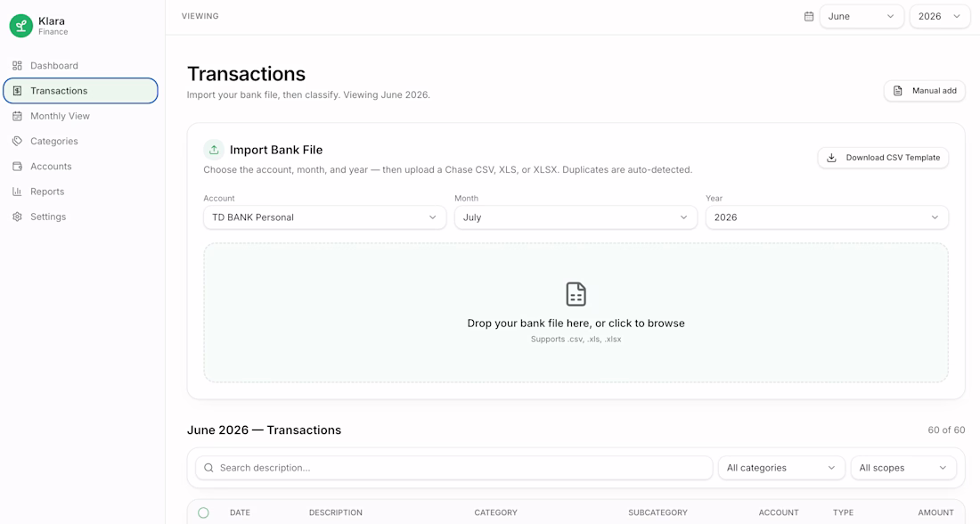Open the import Month July dropdown
The image size is (980, 524).
pyautogui.click(x=576, y=217)
